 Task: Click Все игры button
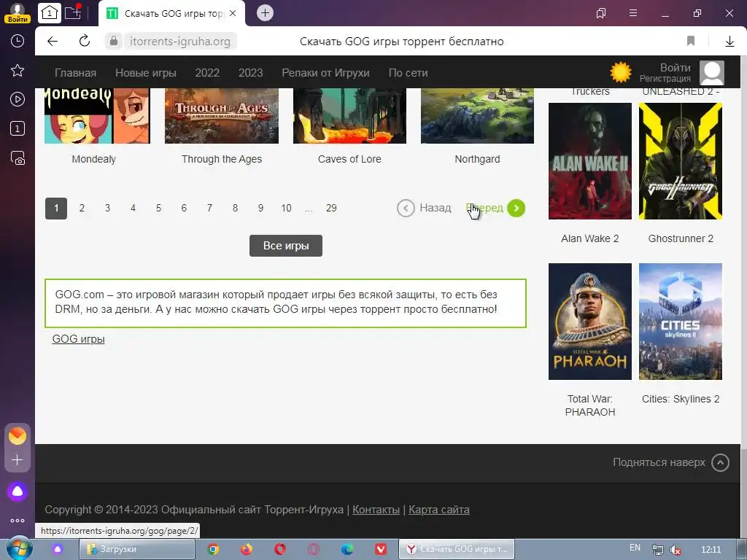286,246
